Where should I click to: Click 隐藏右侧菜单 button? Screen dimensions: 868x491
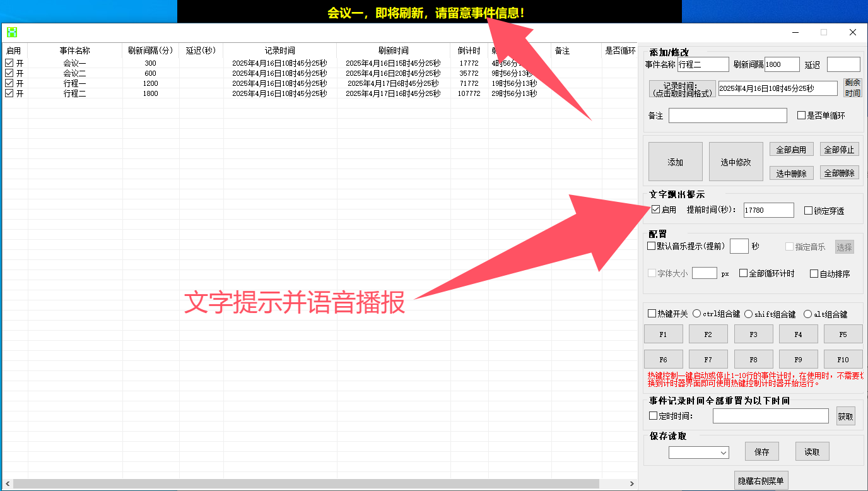point(761,481)
